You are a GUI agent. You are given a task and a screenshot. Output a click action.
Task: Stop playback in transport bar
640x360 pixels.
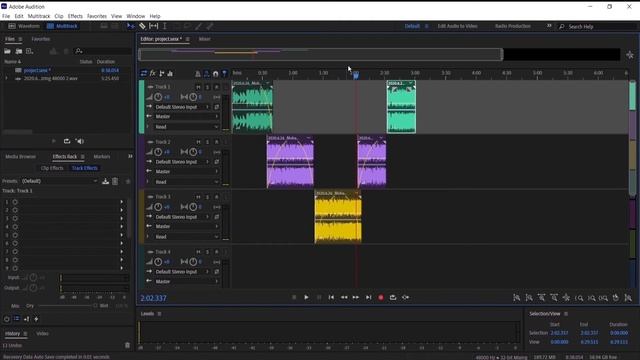click(294, 298)
